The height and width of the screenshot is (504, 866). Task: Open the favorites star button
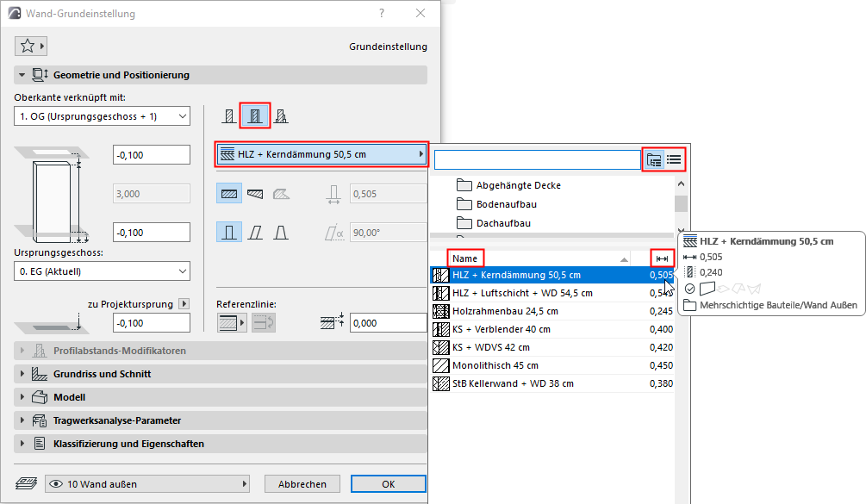tap(30, 46)
